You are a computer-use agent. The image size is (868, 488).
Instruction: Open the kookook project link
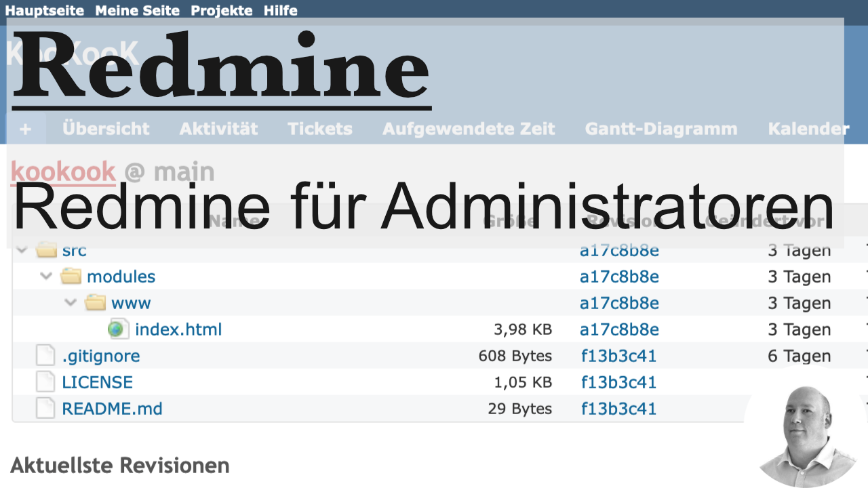click(62, 171)
